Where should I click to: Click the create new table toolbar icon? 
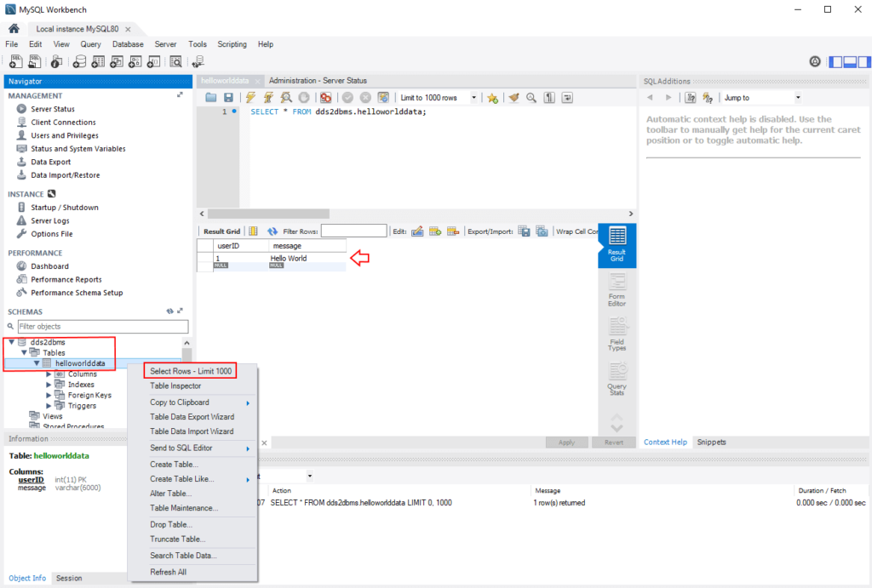tap(98, 61)
